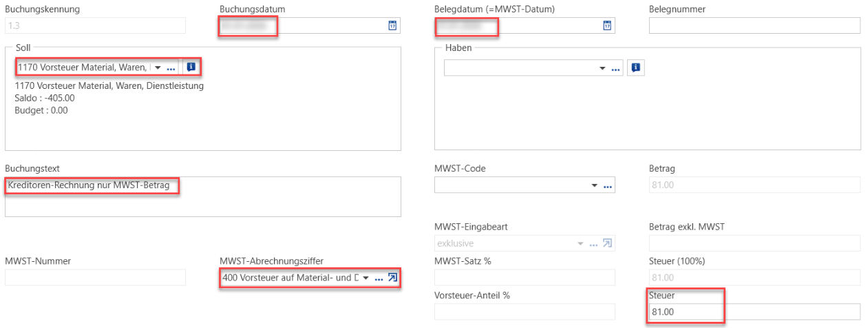This screenshot has width=868, height=328.
Task: Click the Soll account info icon
Action: [191, 68]
